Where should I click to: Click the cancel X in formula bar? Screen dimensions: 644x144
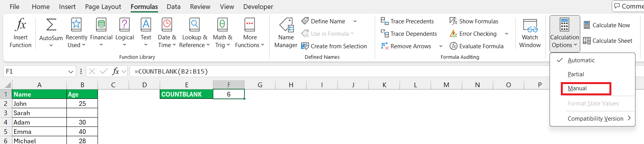click(92, 71)
